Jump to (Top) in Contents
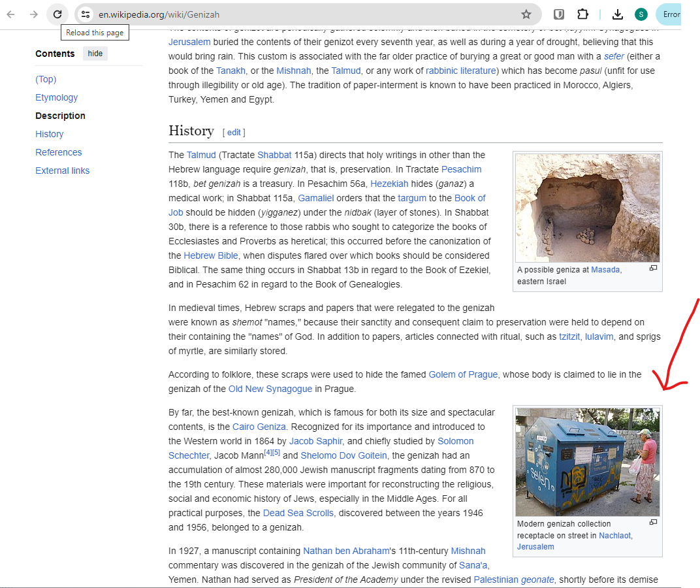700x588 pixels. (x=46, y=79)
